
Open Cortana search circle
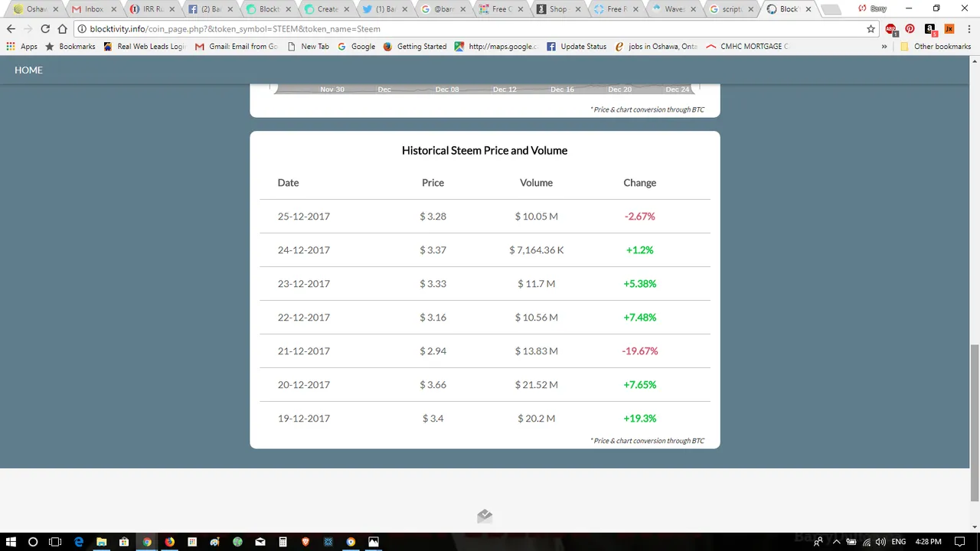pyautogui.click(x=33, y=542)
